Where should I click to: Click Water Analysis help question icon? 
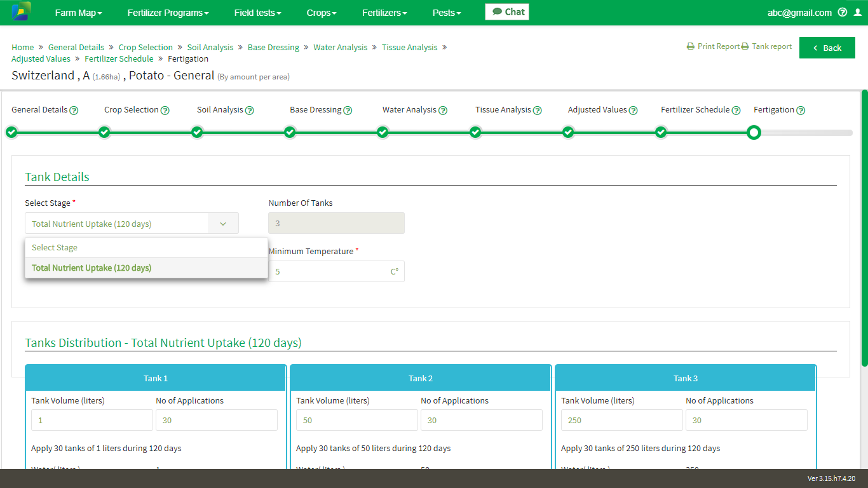443,110
